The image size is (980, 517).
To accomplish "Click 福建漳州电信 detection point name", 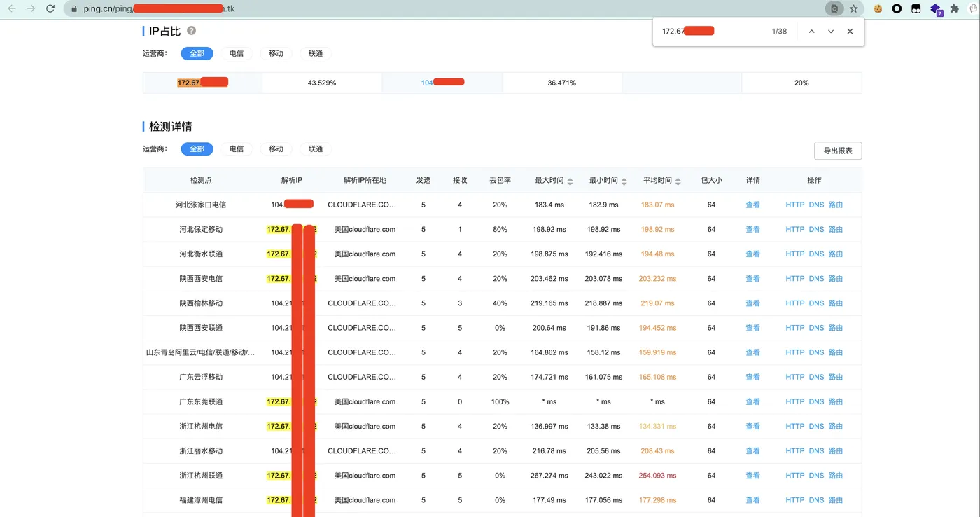I will [x=201, y=500].
